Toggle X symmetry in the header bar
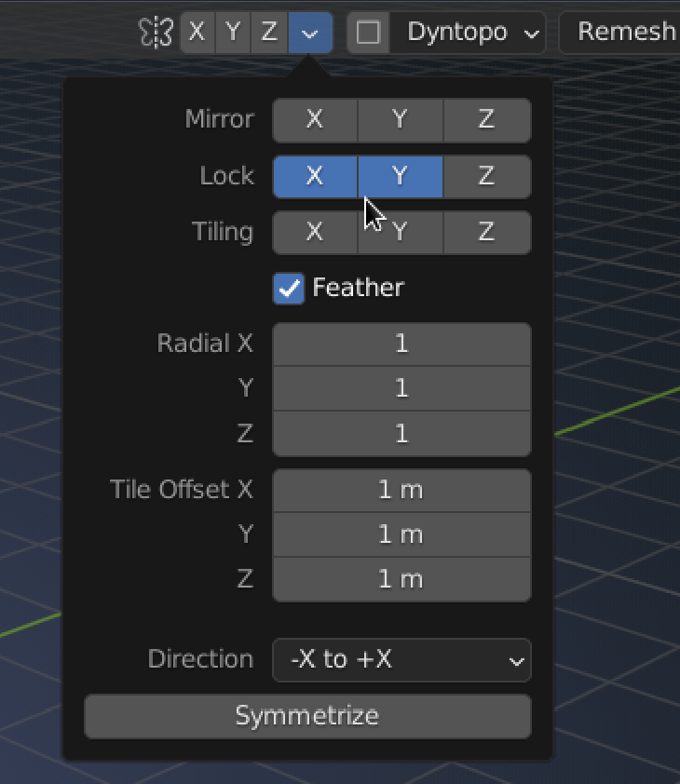The image size is (680, 784). [197, 33]
